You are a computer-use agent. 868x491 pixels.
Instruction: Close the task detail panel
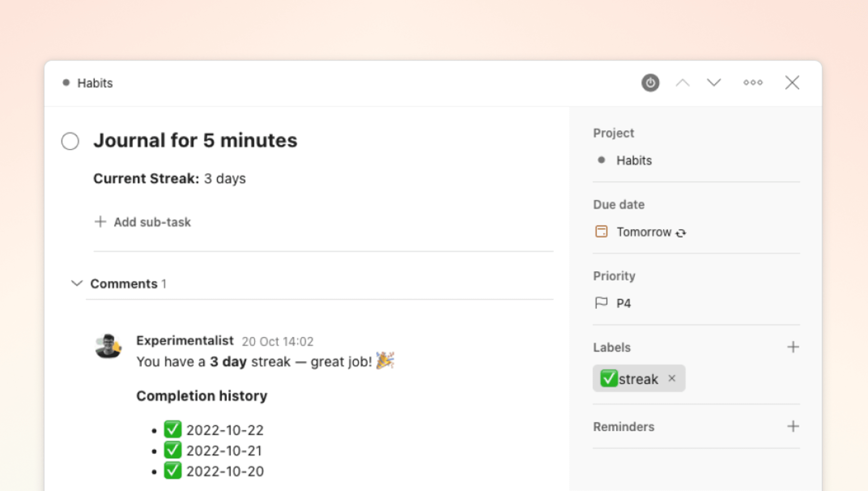[792, 82]
